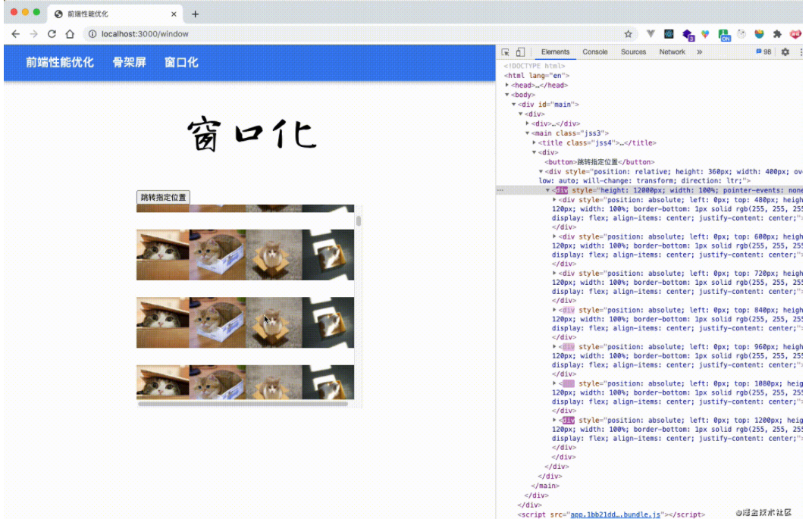Go back with the browser back arrow
Viewport: 812px width, 519px height.
tap(15, 34)
